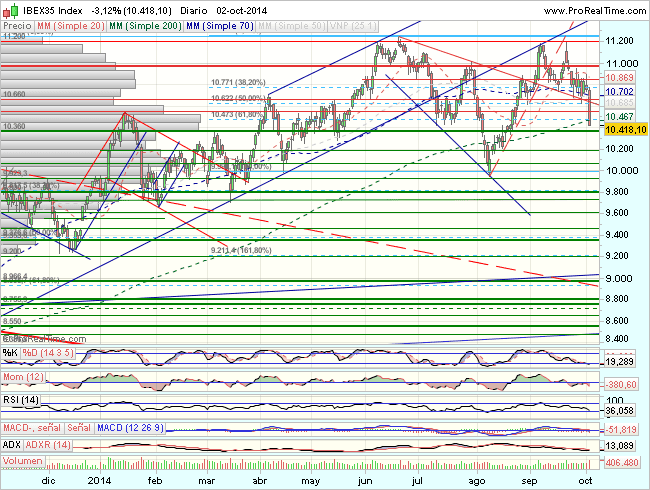650x490 pixels.
Task: Click the 9.400 price axis label
Action: coord(617,235)
